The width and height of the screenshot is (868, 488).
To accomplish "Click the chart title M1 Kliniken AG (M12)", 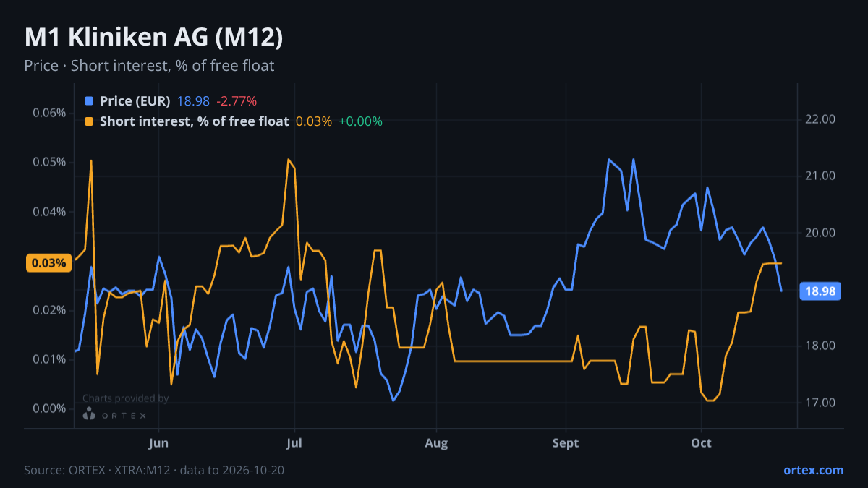I will click(153, 38).
